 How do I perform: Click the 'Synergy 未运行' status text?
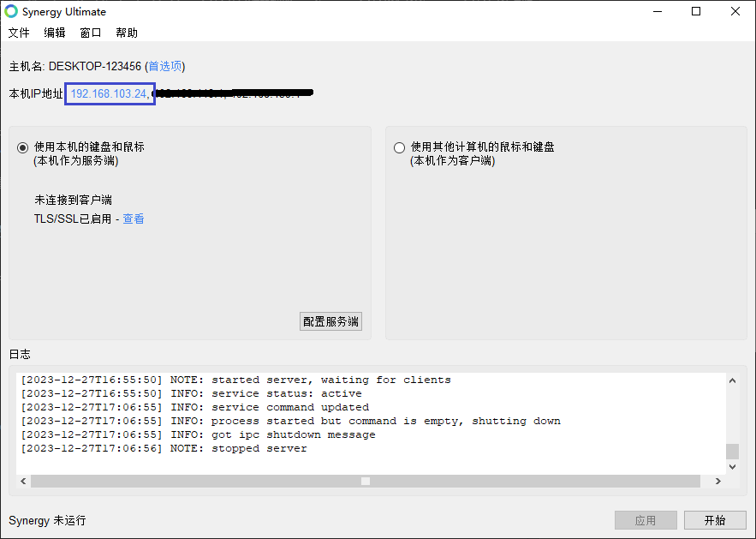[47, 520]
